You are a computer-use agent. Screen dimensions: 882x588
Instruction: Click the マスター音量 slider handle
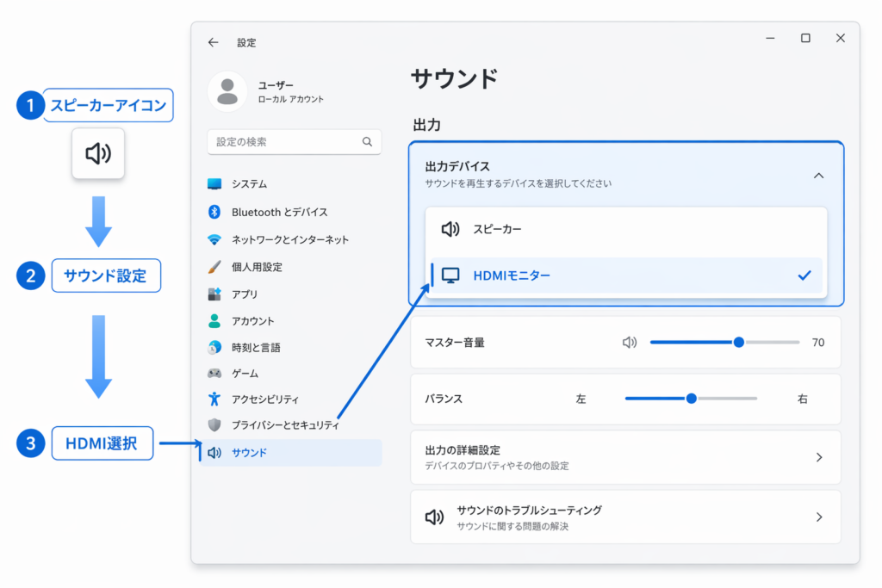(x=738, y=343)
